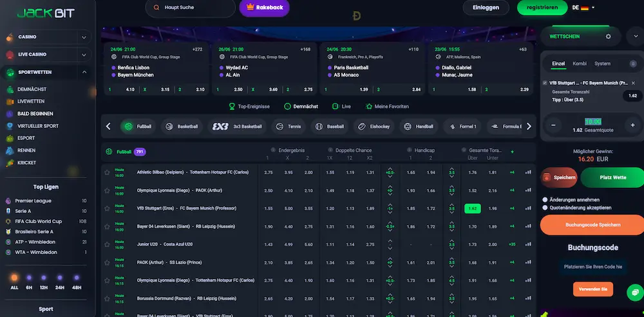Screen dimensions: 644x317
Task: Open the JackBit logo home link
Action: pos(46,13)
